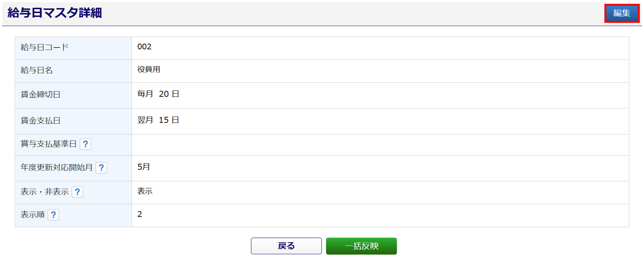The height and width of the screenshot is (269, 644).
Task: Click the 給与日コード row label
Action: (x=45, y=48)
